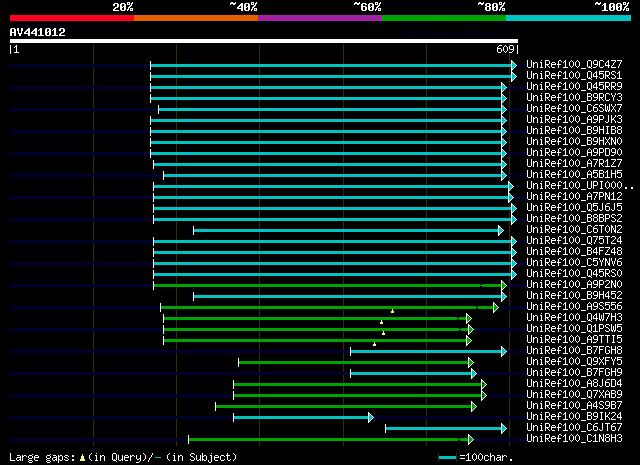The image size is (640, 465).
Task: Open the UniRef100_Q9C4Z7 hit
Action: [x=574, y=65]
